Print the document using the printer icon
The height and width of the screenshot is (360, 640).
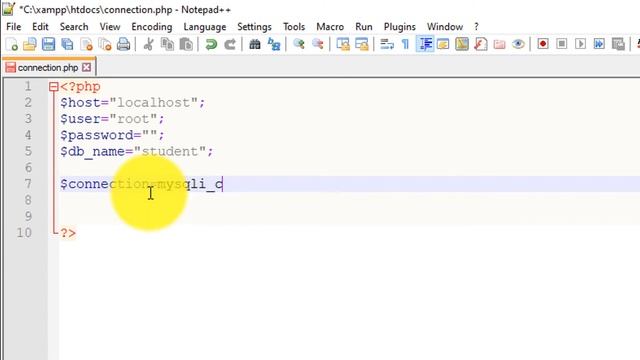click(123, 44)
